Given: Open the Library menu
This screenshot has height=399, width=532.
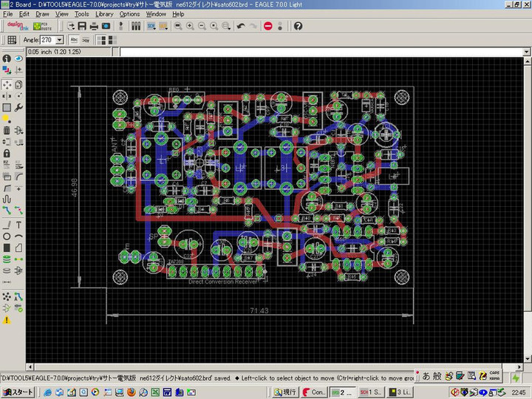Looking at the screenshot, I should [x=104, y=14].
